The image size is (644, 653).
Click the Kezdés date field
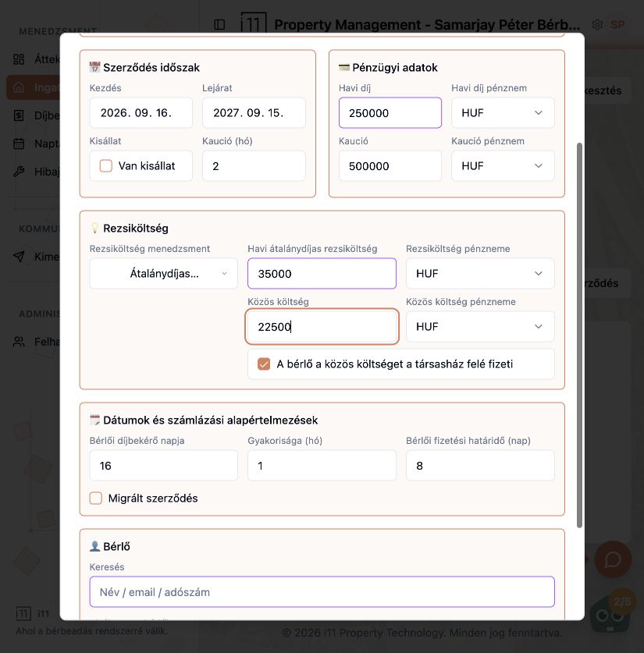[x=141, y=113]
